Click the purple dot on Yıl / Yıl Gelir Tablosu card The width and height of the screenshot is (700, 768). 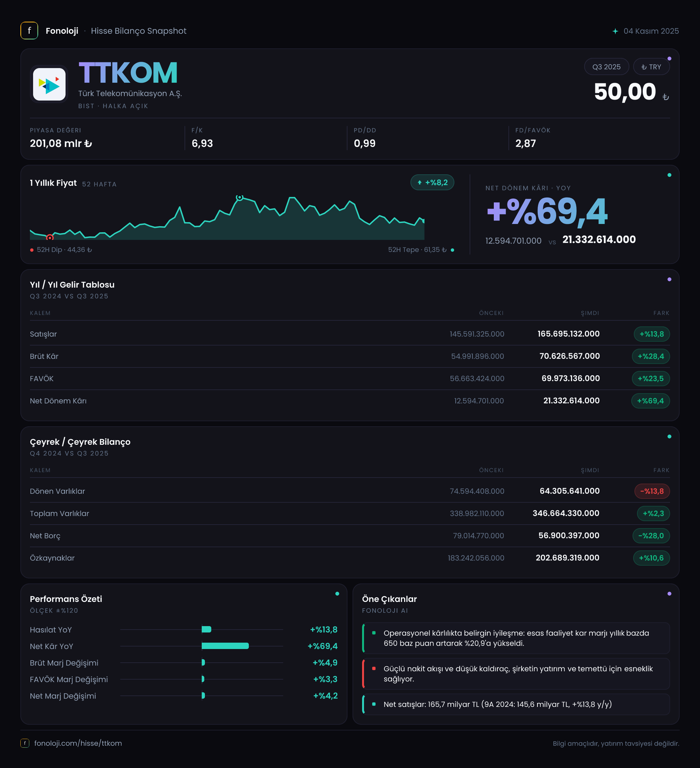(669, 279)
